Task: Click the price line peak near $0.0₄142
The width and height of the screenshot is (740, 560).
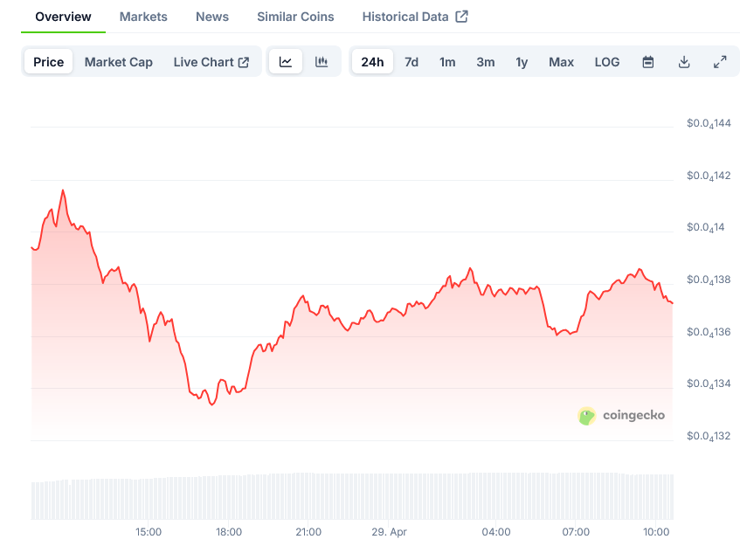Action: [x=63, y=190]
